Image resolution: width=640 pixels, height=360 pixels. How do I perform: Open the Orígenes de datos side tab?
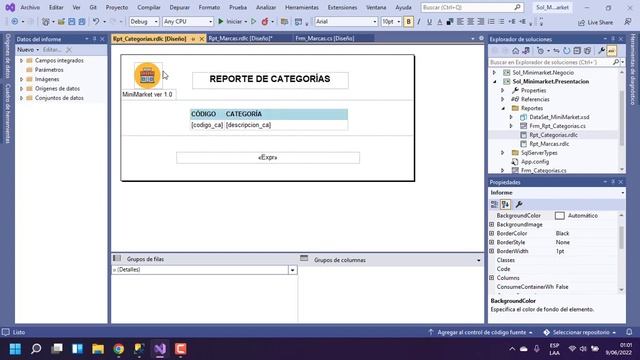point(7,56)
